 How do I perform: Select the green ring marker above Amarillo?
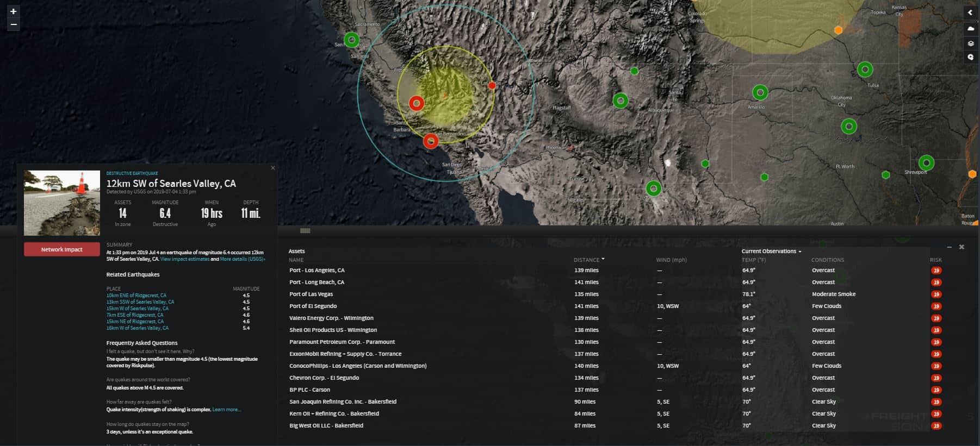click(760, 93)
